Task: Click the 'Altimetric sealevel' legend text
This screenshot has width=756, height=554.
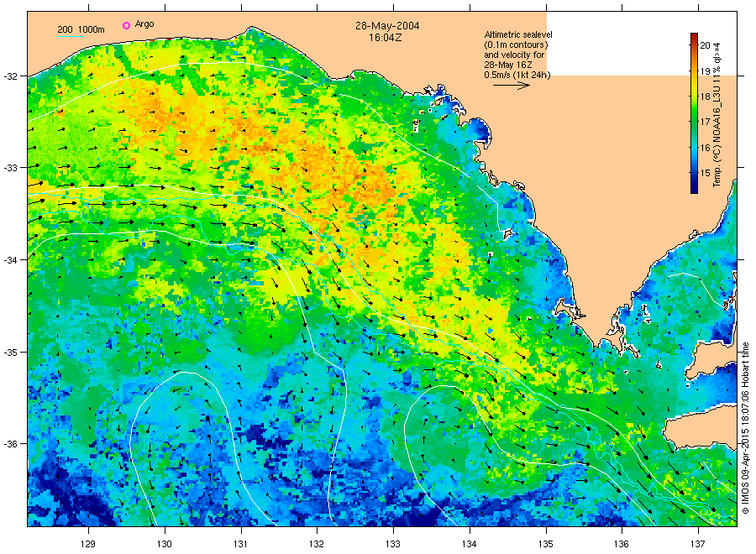Action: point(517,34)
